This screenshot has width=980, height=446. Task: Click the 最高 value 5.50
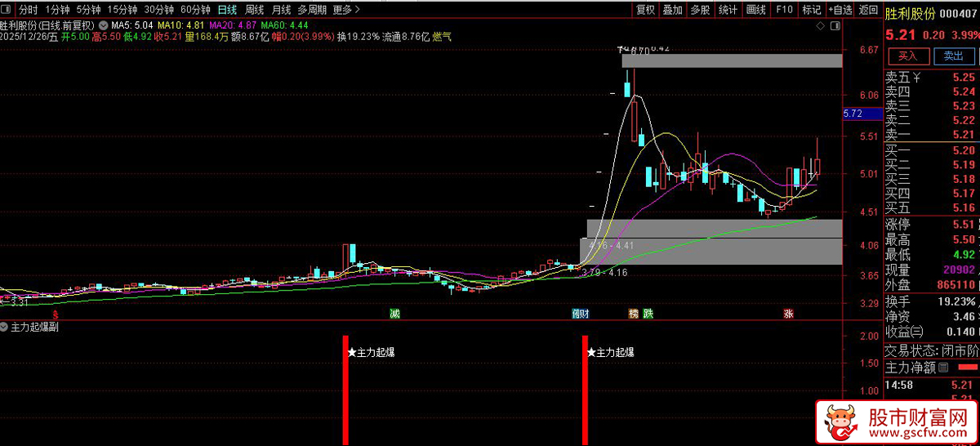[x=964, y=240]
